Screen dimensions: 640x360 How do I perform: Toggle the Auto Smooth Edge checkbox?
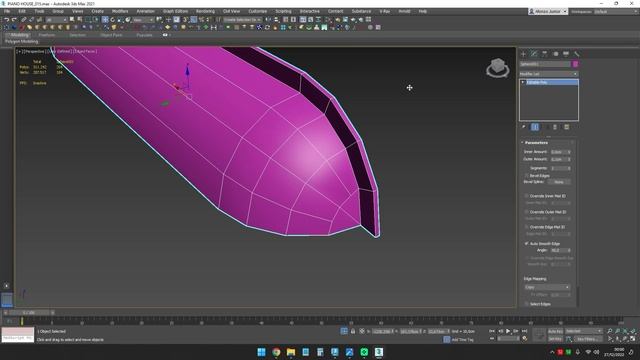527,244
